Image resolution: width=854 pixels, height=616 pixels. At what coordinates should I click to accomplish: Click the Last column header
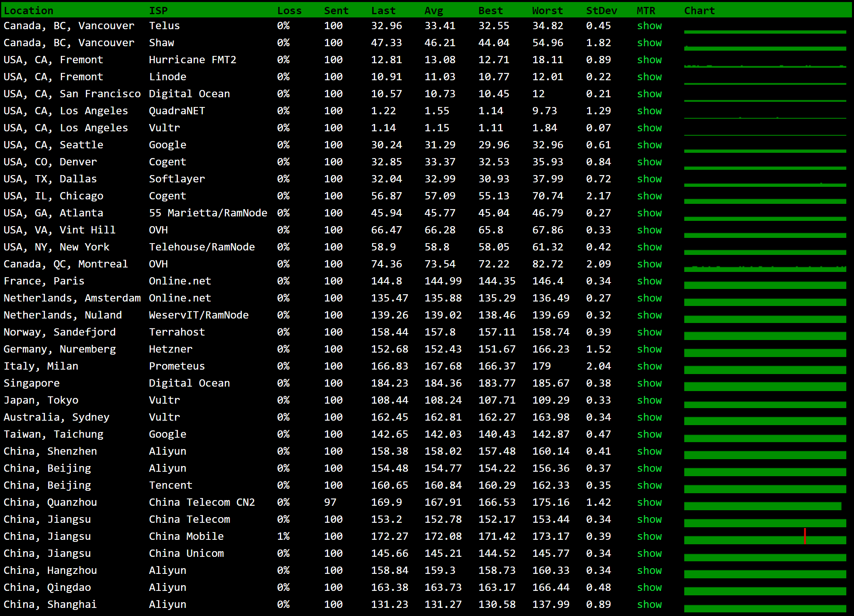point(383,11)
